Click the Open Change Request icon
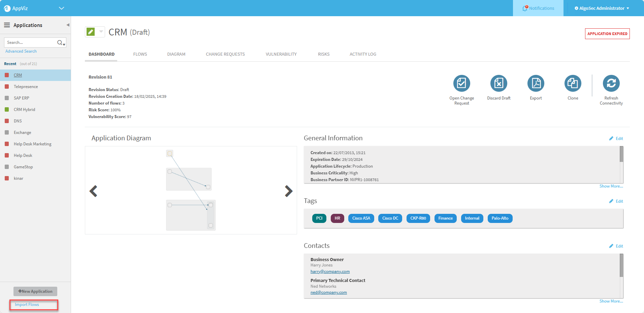The height and width of the screenshot is (313, 644). 461,83
